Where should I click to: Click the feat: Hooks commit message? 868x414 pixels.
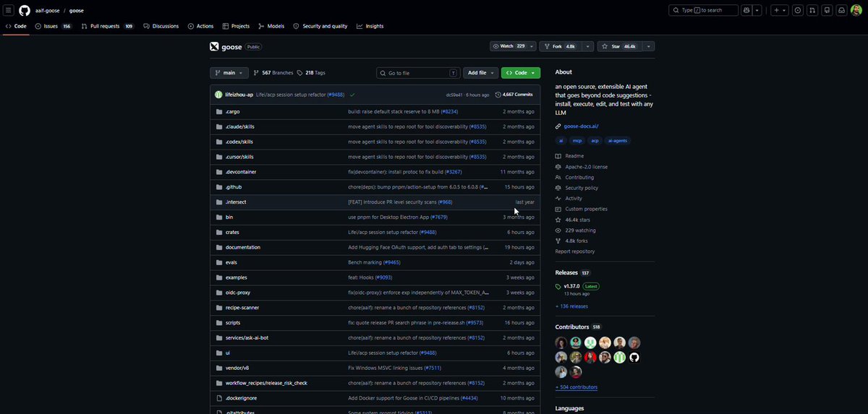(x=359, y=277)
